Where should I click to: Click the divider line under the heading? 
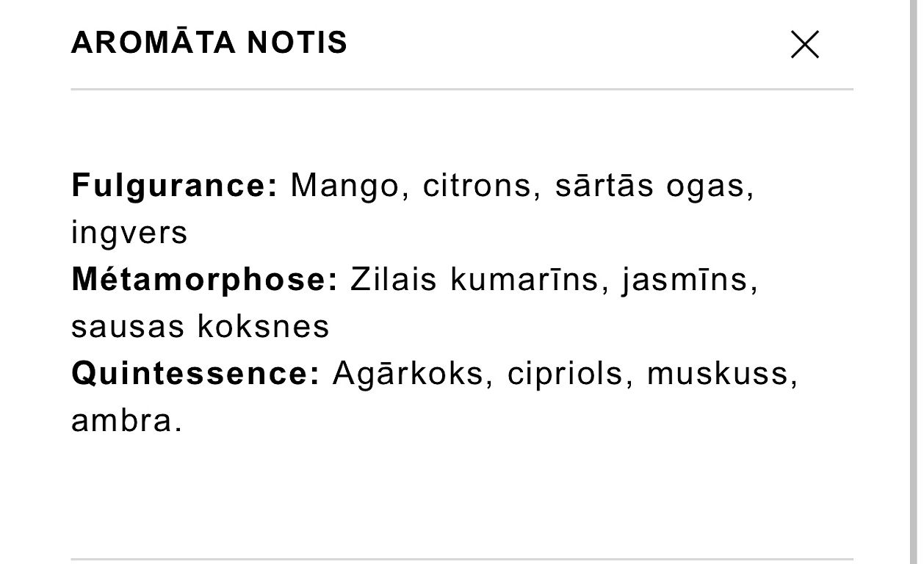pyautogui.click(x=462, y=90)
